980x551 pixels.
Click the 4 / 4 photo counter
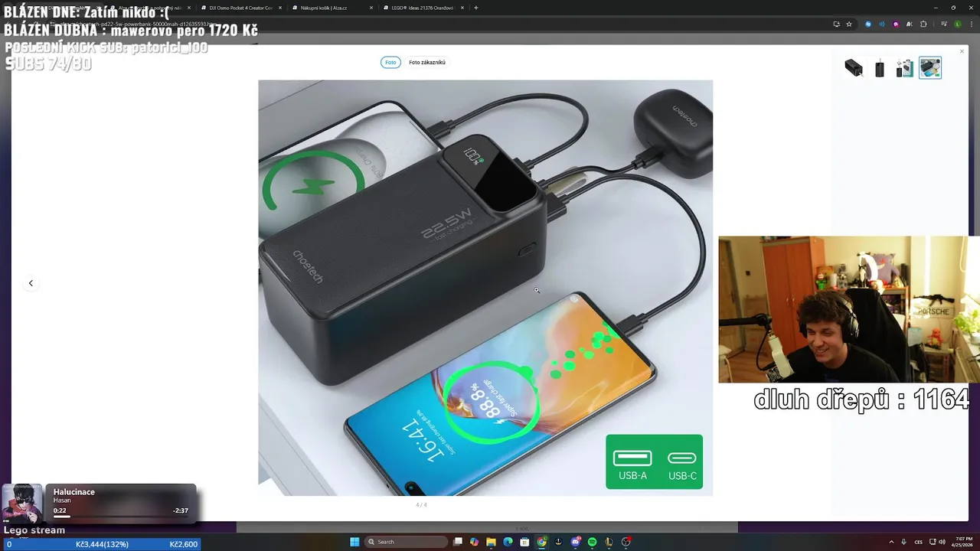point(421,505)
